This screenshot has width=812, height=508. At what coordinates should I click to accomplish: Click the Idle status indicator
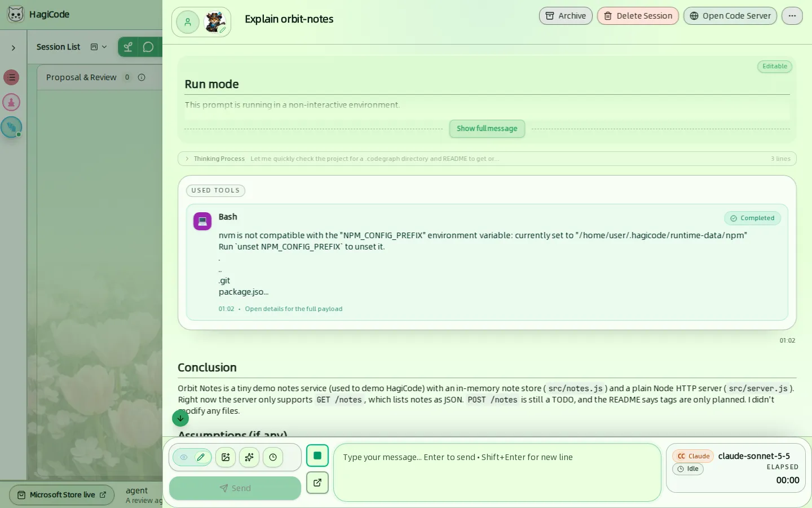(688, 469)
